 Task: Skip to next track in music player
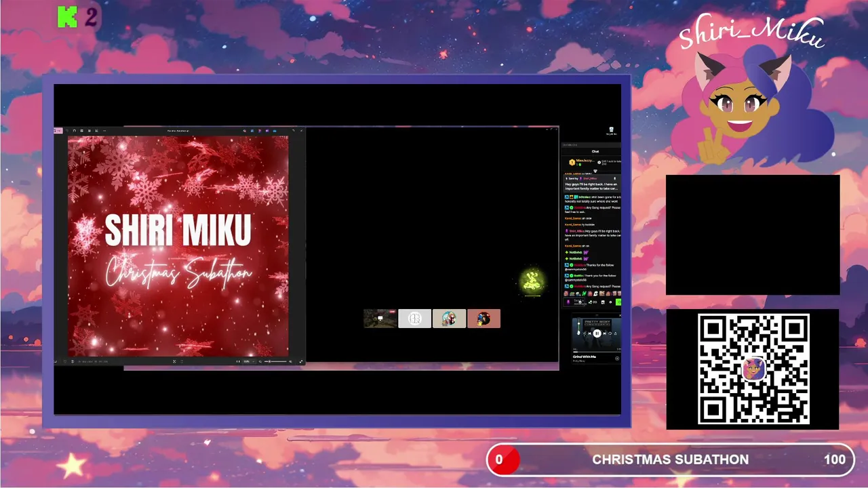(605, 333)
